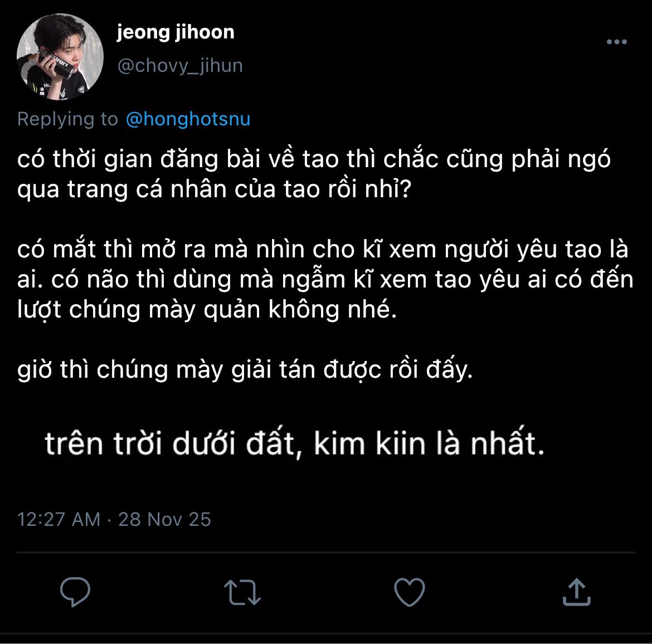Tap the 28 Nov 25 date
The image size is (652, 644).
(x=164, y=519)
